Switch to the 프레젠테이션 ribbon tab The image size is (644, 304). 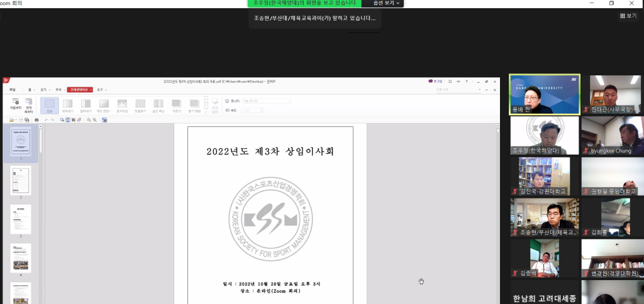[x=80, y=90]
